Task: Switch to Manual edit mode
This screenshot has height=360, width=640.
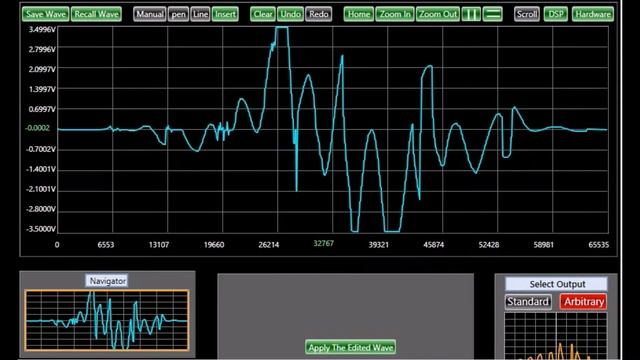Action: pos(149,14)
